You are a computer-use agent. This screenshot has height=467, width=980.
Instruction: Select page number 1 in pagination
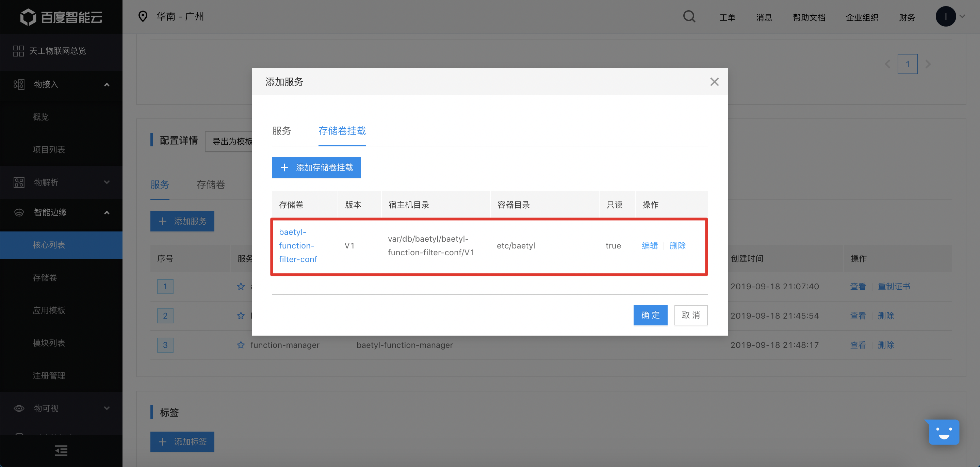click(908, 64)
